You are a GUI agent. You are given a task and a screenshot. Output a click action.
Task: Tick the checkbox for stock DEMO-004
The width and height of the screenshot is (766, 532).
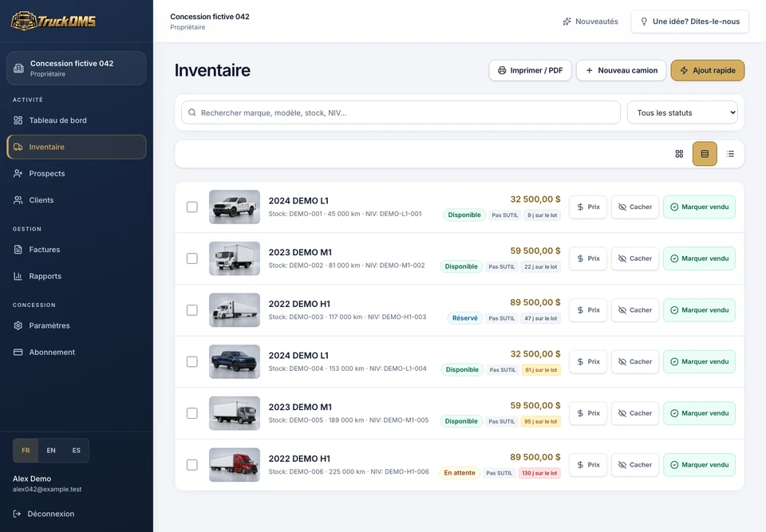click(x=192, y=361)
